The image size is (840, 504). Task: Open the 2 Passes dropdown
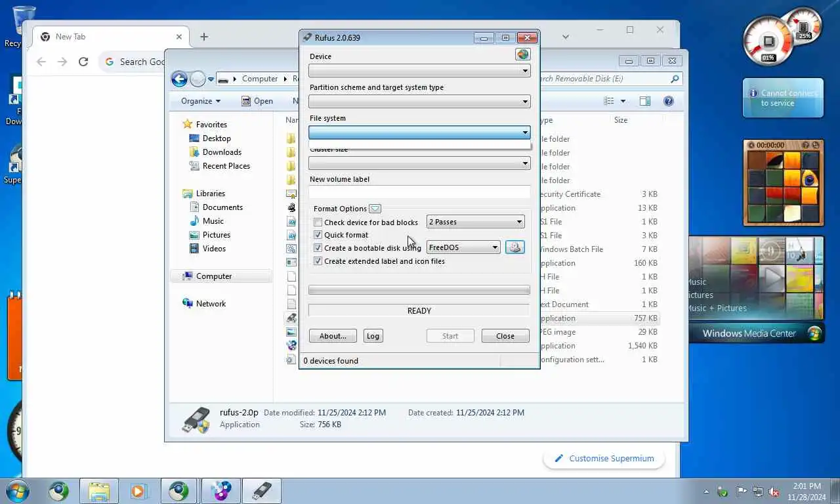coord(476,222)
